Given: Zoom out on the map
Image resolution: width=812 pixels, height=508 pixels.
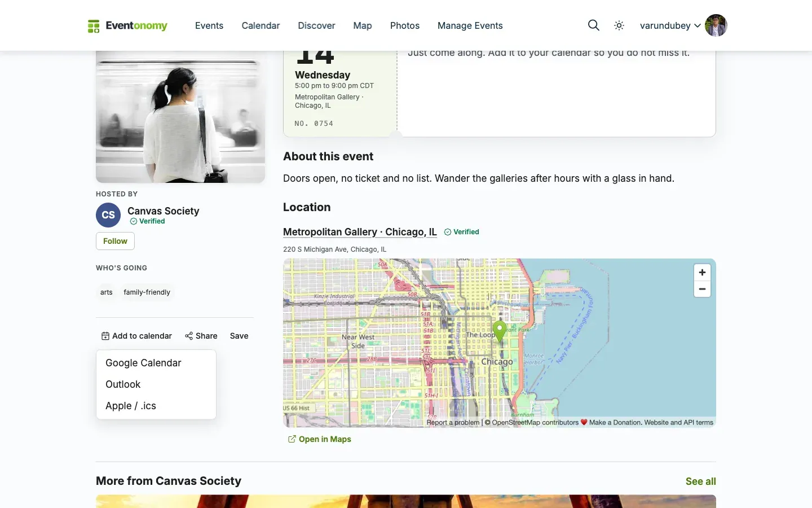Looking at the screenshot, I should (702, 289).
